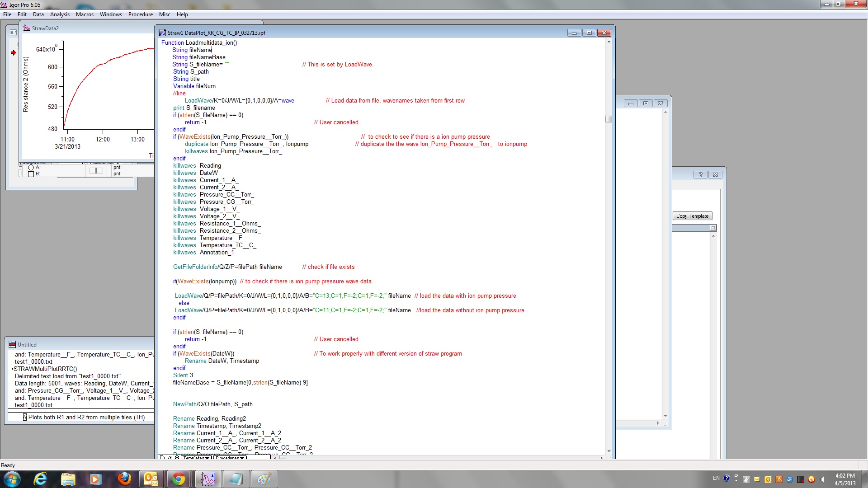Click the Copy Template button

coord(692,216)
